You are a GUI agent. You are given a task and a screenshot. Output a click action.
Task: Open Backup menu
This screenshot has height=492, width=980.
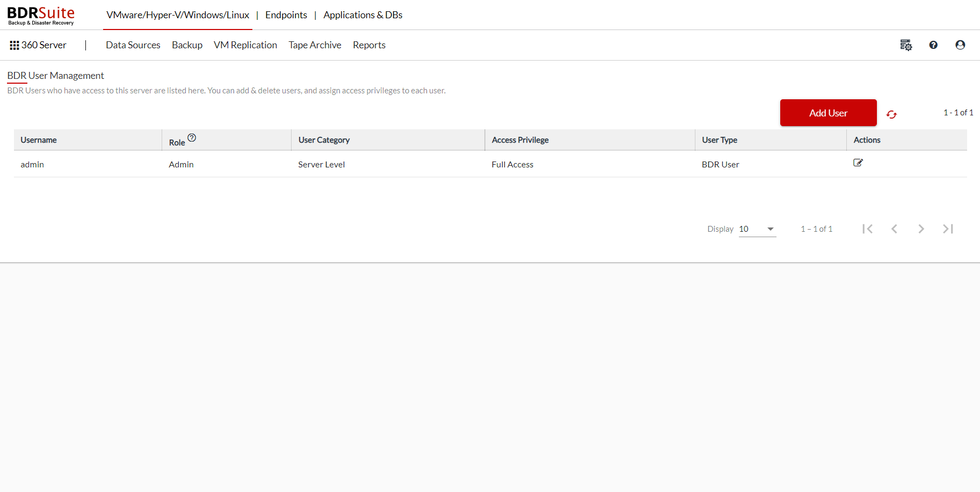click(187, 45)
